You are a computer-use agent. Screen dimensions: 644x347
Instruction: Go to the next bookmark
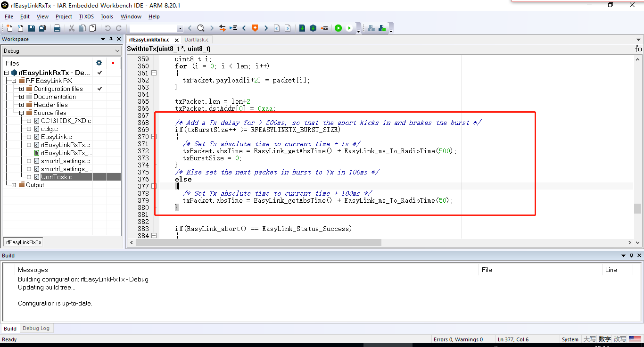[x=266, y=28]
